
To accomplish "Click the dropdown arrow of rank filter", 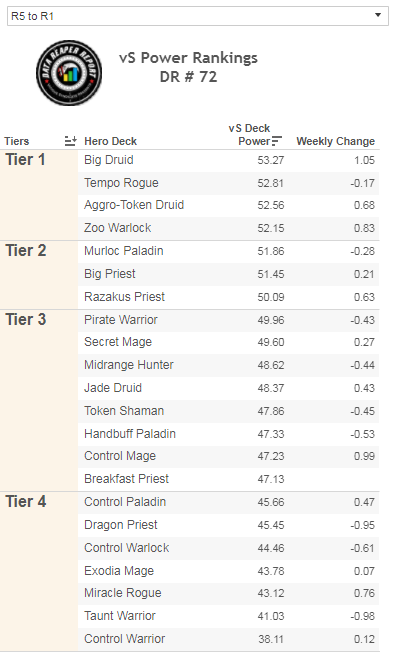I will [x=378, y=15].
